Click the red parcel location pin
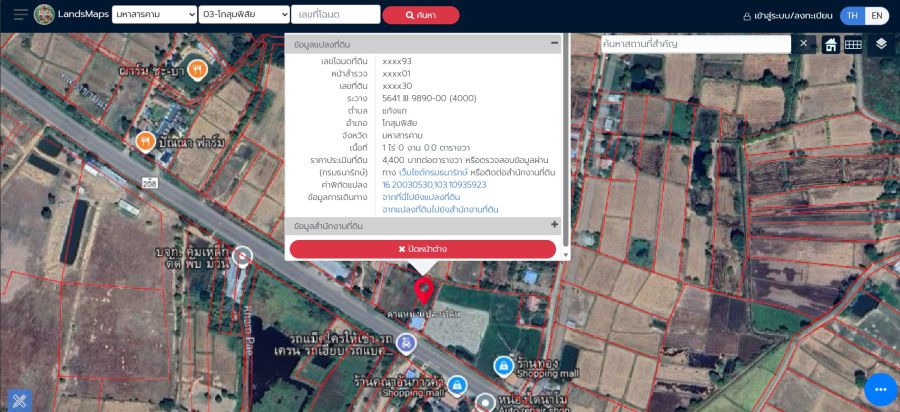The width and height of the screenshot is (900, 412). coord(424,292)
